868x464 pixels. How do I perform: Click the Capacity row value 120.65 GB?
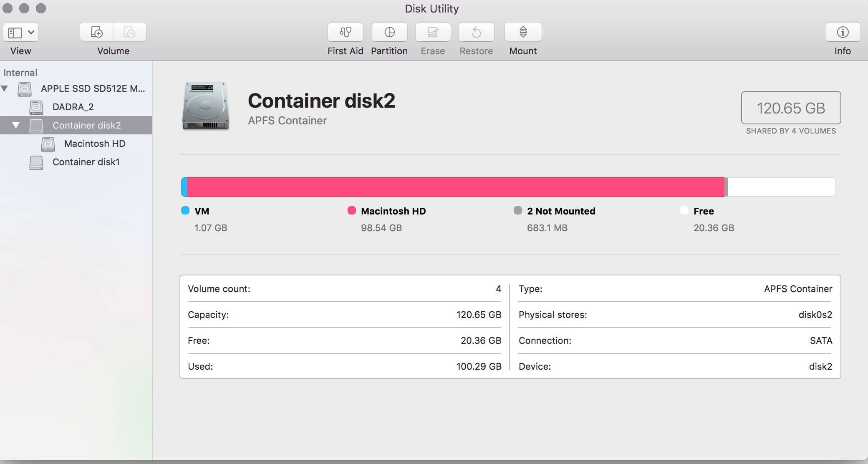(479, 315)
